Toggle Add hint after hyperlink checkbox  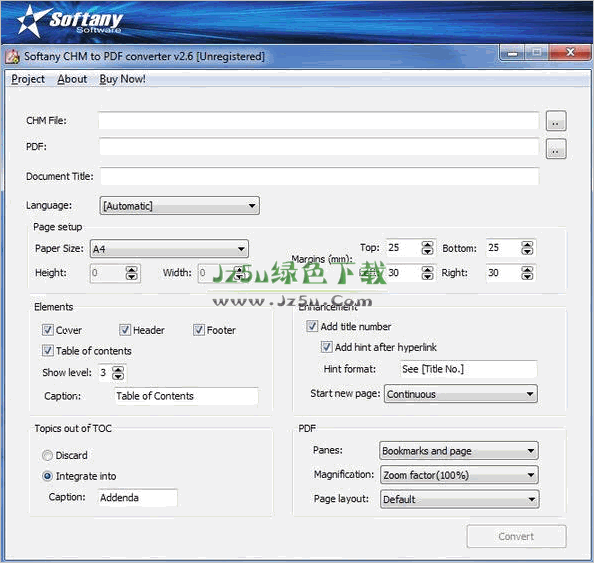[327, 347]
